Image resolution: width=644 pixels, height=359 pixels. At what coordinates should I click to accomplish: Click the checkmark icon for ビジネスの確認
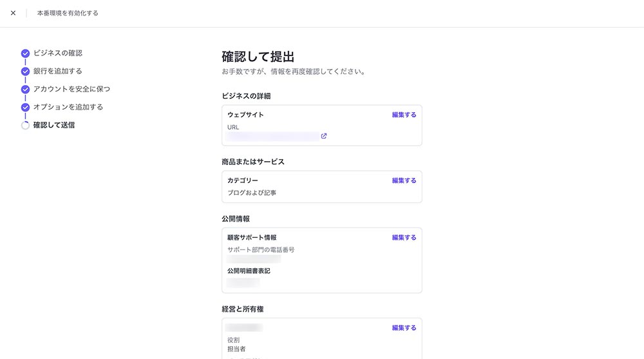point(26,53)
